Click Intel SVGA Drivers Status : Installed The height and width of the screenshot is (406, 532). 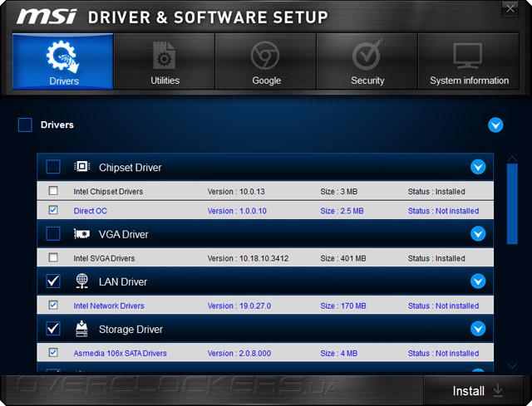point(436,258)
